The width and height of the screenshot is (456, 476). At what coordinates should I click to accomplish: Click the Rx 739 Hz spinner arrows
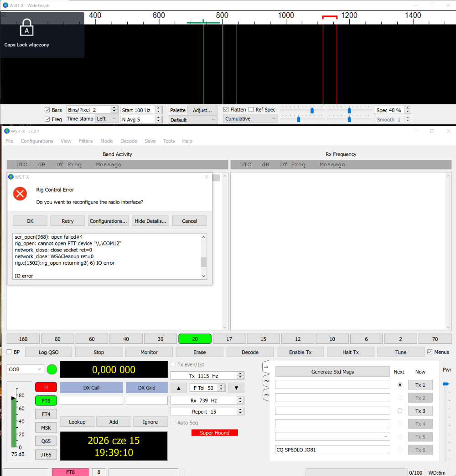(x=240, y=400)
